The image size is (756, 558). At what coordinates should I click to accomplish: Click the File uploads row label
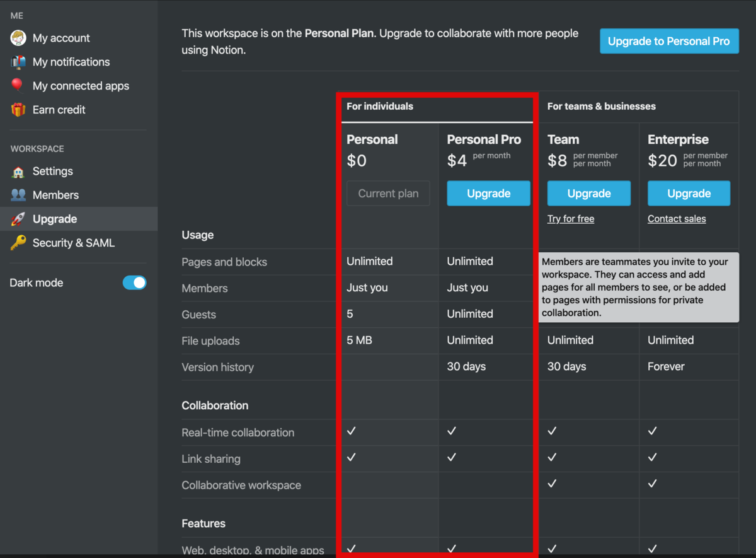click(210, 341)
